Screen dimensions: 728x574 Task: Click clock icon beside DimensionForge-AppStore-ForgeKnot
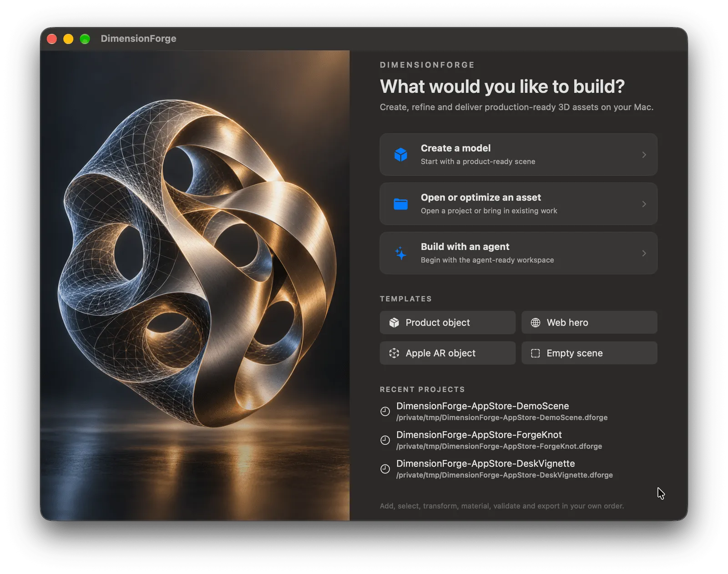pyautogui.click(x=385, y=440)
